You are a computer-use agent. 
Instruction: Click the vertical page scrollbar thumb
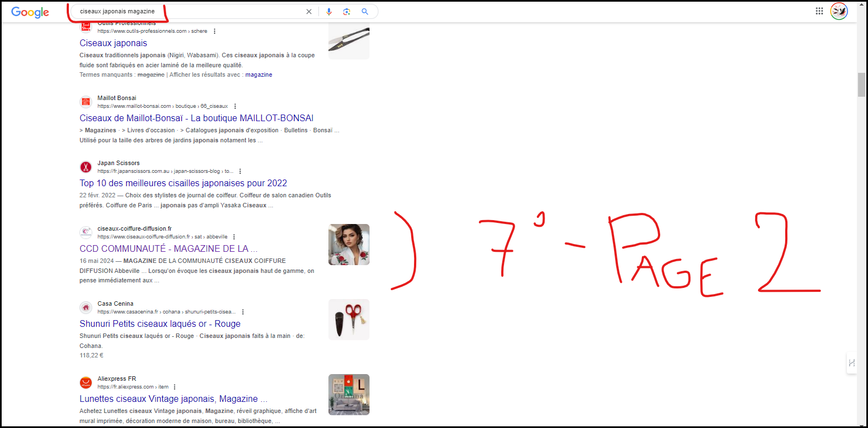[862, 85]
